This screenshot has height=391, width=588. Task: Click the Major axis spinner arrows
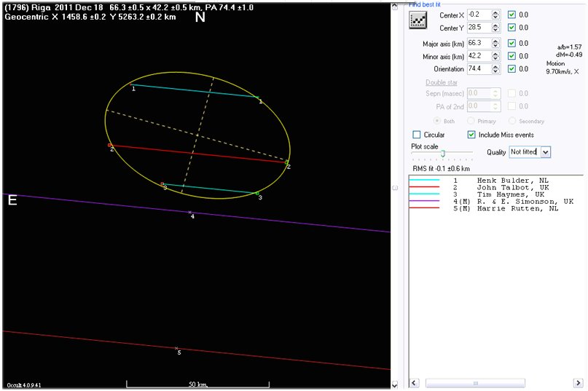[495, 42]
